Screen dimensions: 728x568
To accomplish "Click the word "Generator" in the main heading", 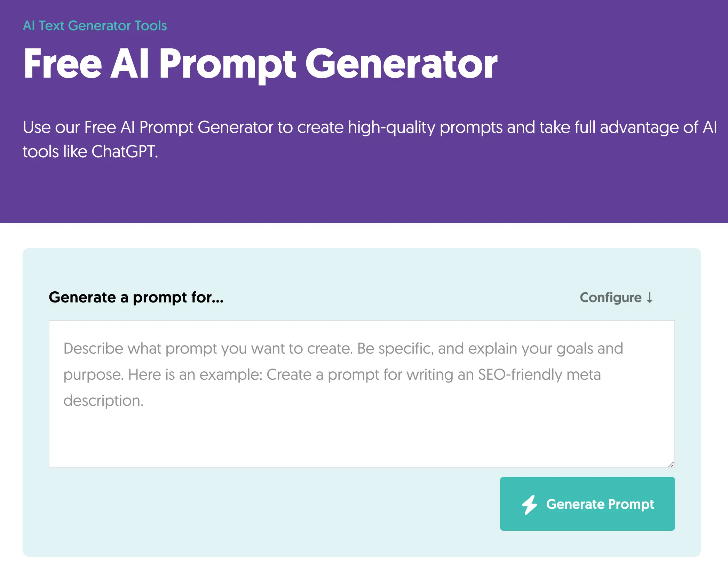I will [x=401, y=64].
